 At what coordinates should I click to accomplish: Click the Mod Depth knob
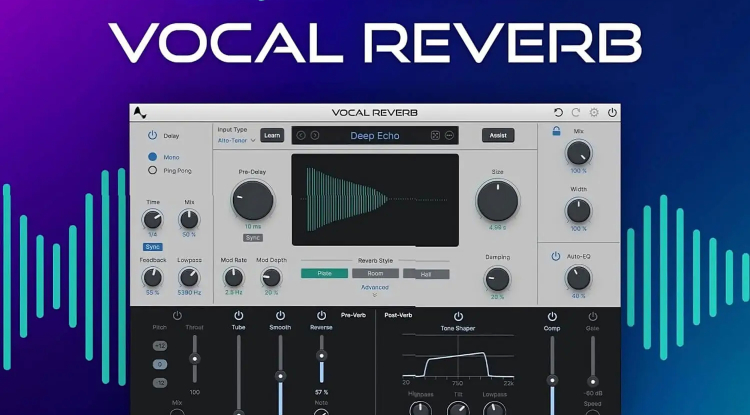(271, 277)
